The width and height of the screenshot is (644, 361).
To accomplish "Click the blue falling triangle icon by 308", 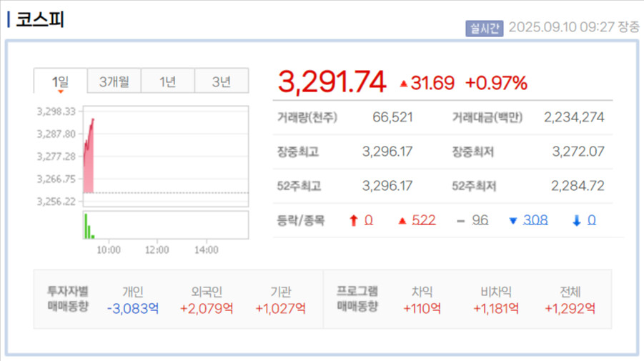I will tap(513, 221).
